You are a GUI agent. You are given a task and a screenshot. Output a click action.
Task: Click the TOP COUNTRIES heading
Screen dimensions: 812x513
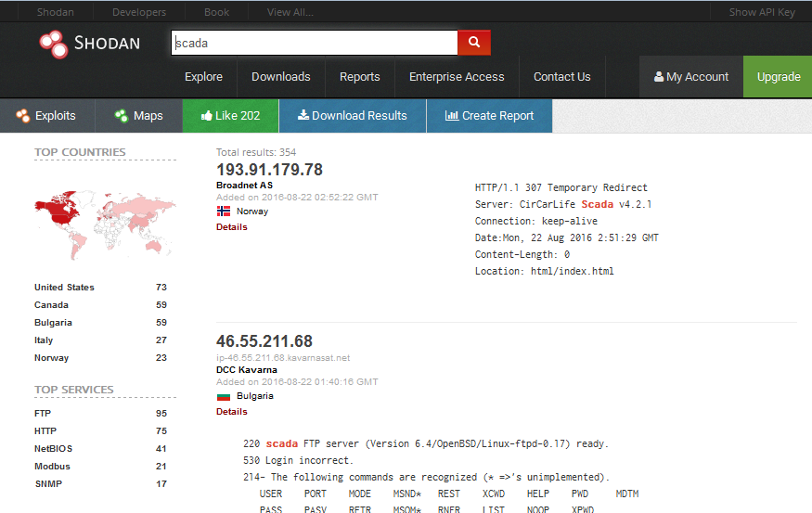point(80,152)
